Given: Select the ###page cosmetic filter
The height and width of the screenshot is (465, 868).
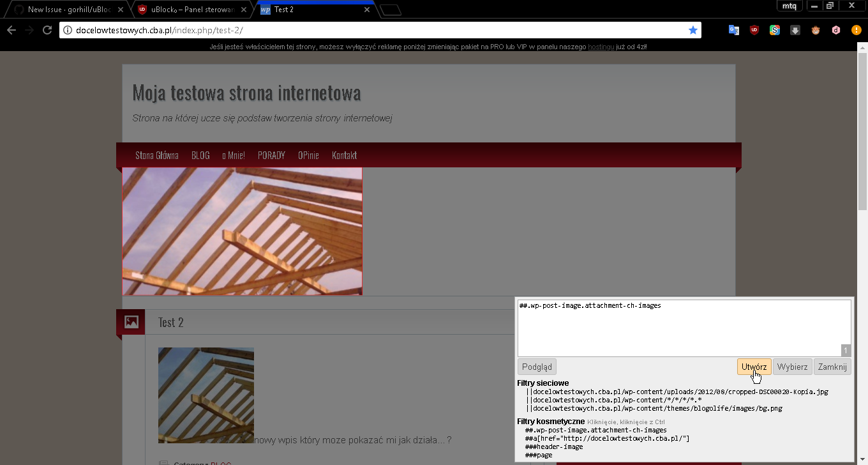Looking at the screenshot, I should pyautogui.click(x=539, y=455).
